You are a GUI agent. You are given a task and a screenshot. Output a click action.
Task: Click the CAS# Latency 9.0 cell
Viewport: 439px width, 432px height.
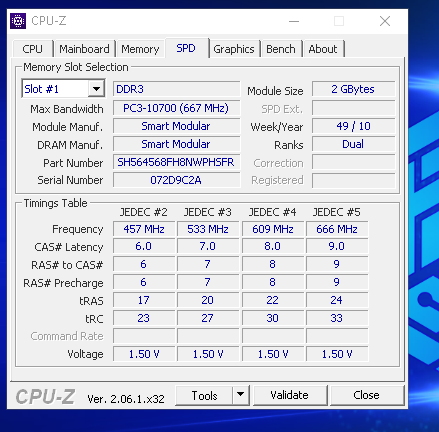337,246
